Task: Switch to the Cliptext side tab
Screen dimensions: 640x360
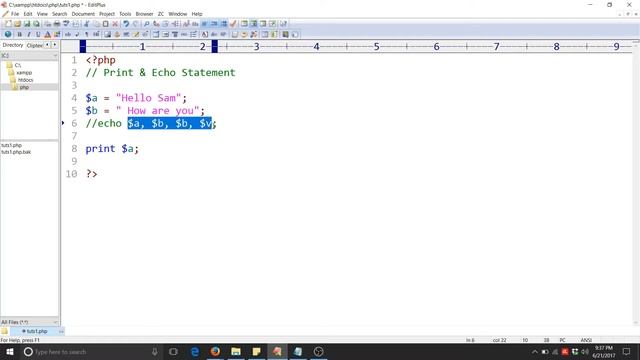Action: pyautogui.click(x=35, y=45)
